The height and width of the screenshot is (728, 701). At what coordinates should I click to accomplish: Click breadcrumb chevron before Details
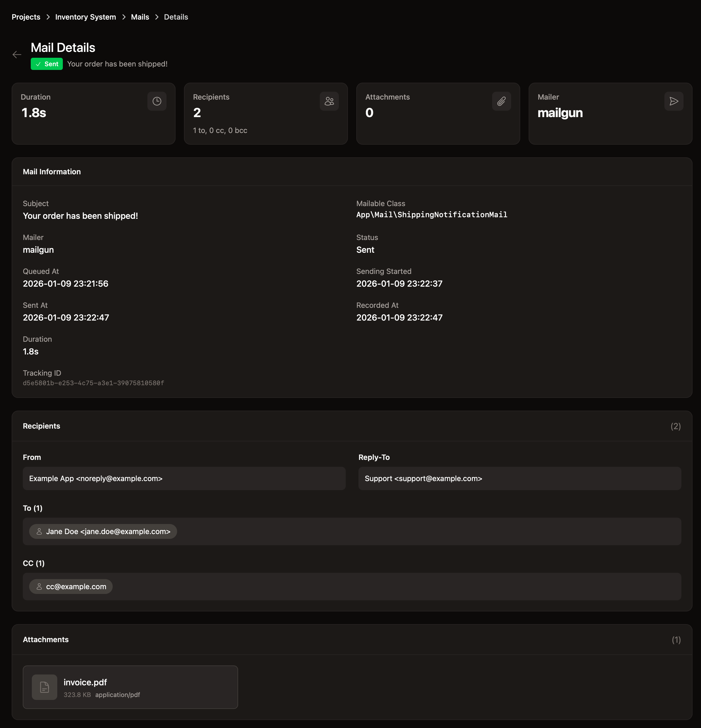pyautogui.click(x=156, y=17)
